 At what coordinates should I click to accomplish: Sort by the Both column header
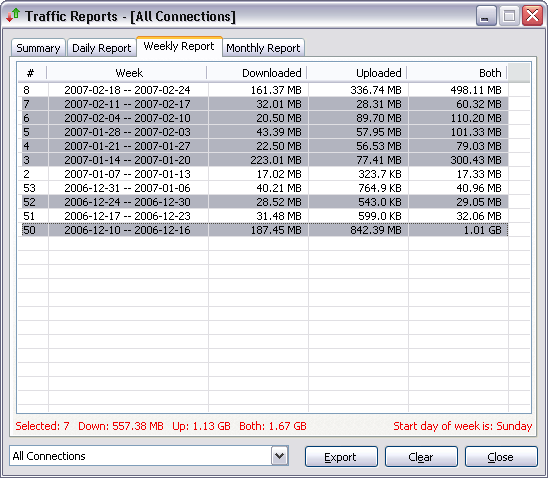point(457,73)
